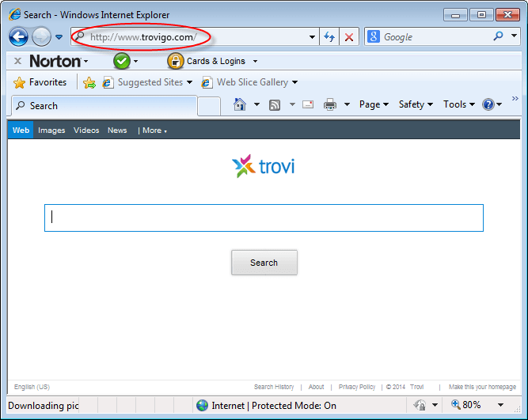Open the Privacy Policy footer link
Image resolution: width=528 pixels, height=420 pixels.
pyautogui.click(x=357, y=387)
